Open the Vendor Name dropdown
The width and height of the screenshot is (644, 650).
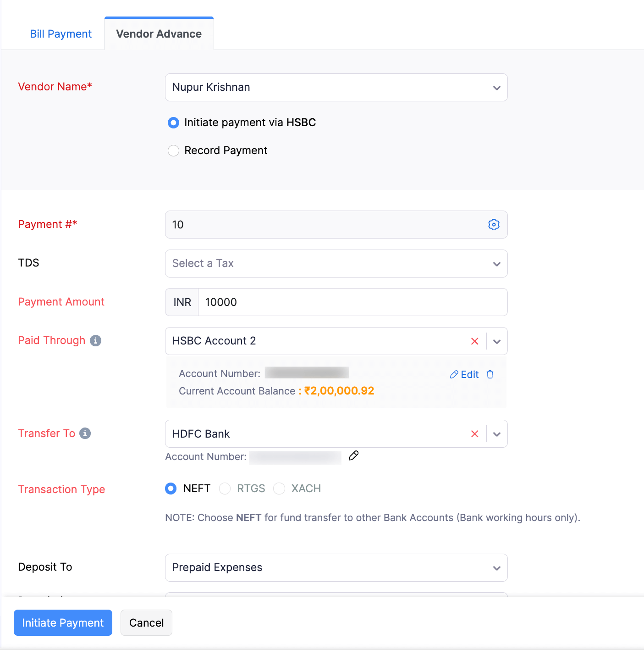(x=496, y=87)
